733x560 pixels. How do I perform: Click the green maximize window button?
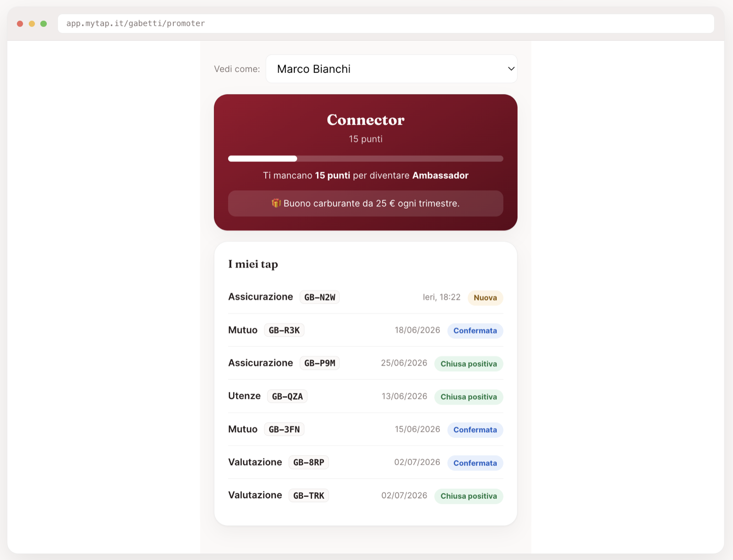pos(44,24)
